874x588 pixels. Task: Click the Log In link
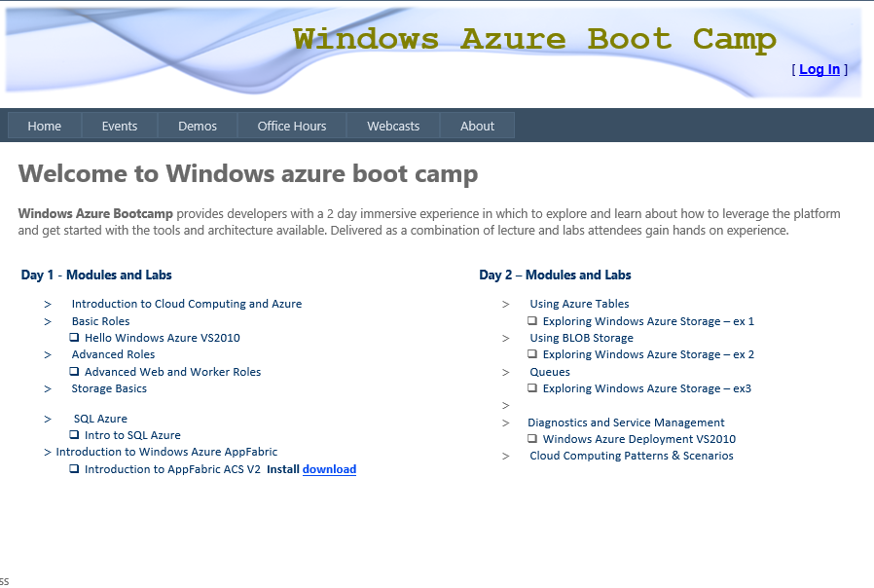tap(819, 69)
